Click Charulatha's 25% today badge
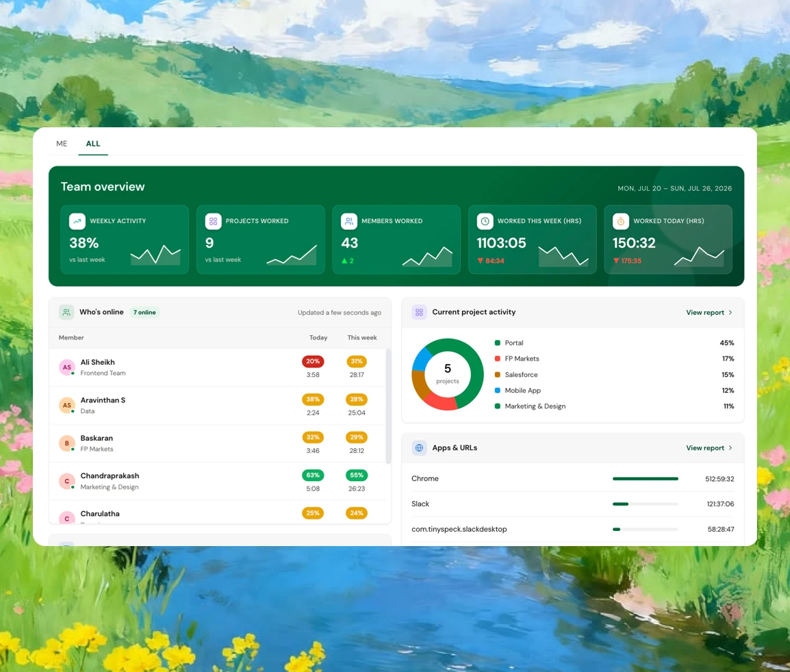790x672 pixels. pos(313,513)
